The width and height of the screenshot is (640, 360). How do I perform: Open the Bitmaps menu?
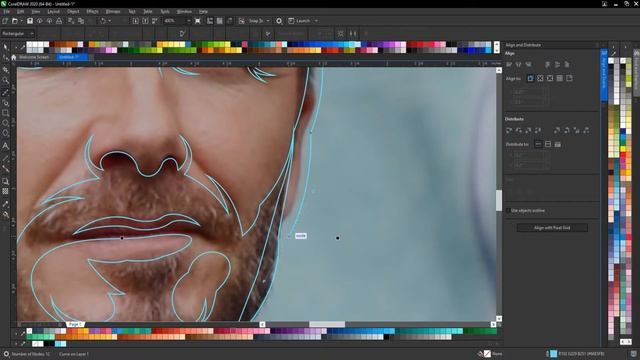coord(113,11)
